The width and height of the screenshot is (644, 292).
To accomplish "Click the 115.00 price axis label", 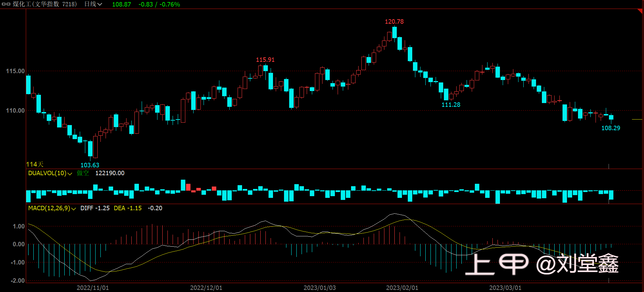I will pyautogui.click(x=15, y=71).
